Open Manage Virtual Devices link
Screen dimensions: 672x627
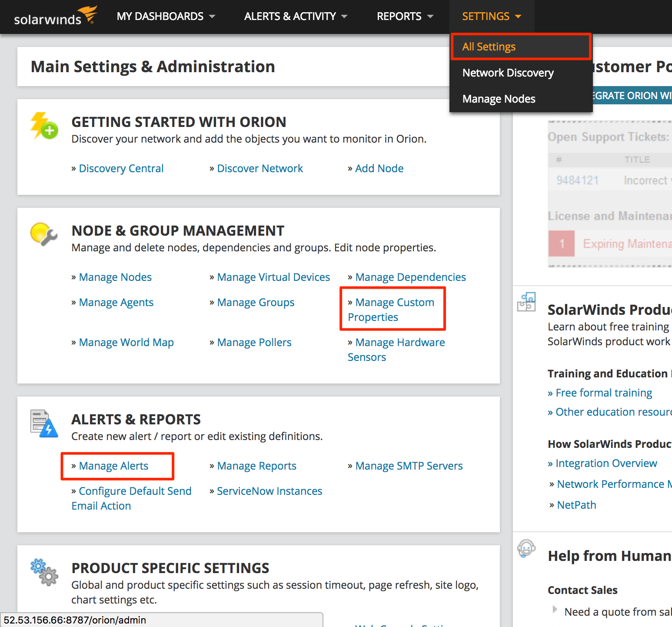click(x=273, y=277)
